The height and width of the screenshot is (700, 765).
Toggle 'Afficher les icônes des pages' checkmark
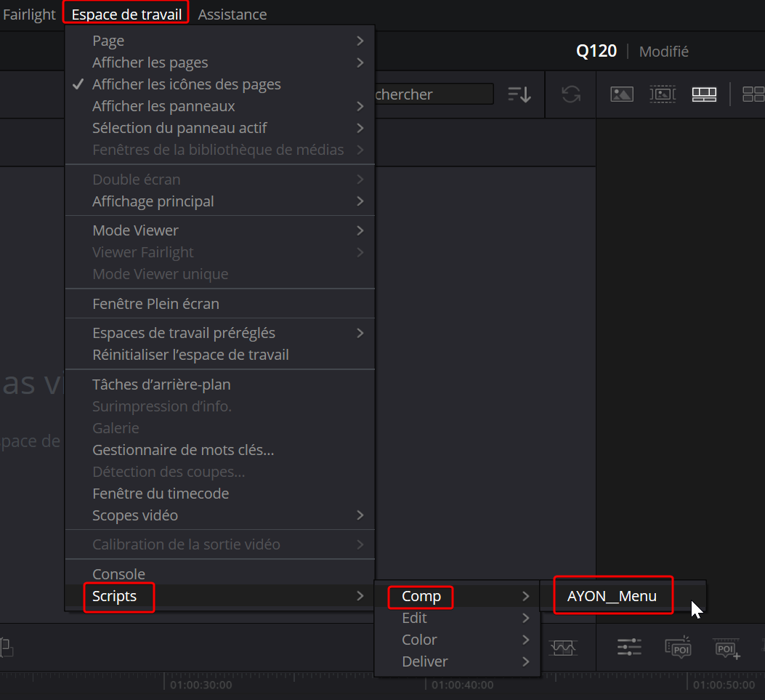[186, 84]
